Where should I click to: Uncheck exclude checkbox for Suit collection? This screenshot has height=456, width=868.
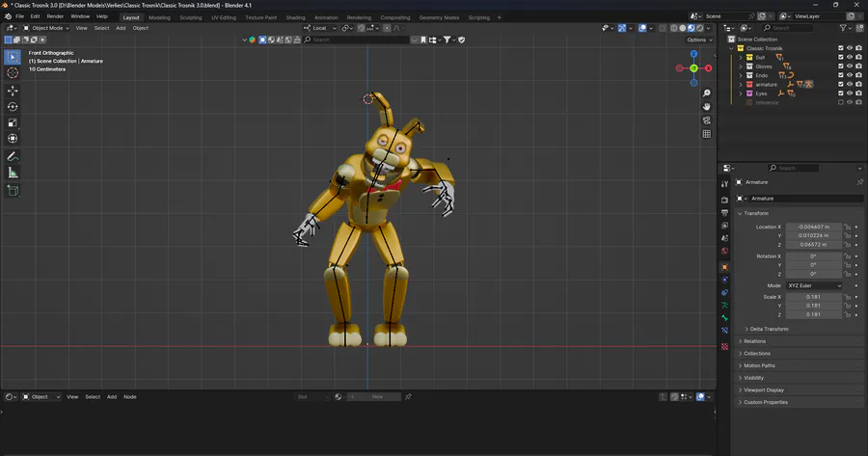(840, 57)
